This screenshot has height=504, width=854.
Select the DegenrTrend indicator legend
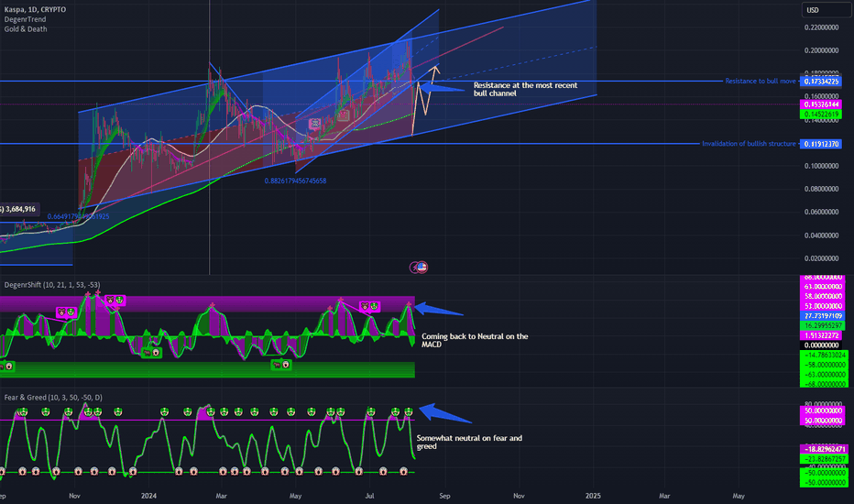point(25,19)
